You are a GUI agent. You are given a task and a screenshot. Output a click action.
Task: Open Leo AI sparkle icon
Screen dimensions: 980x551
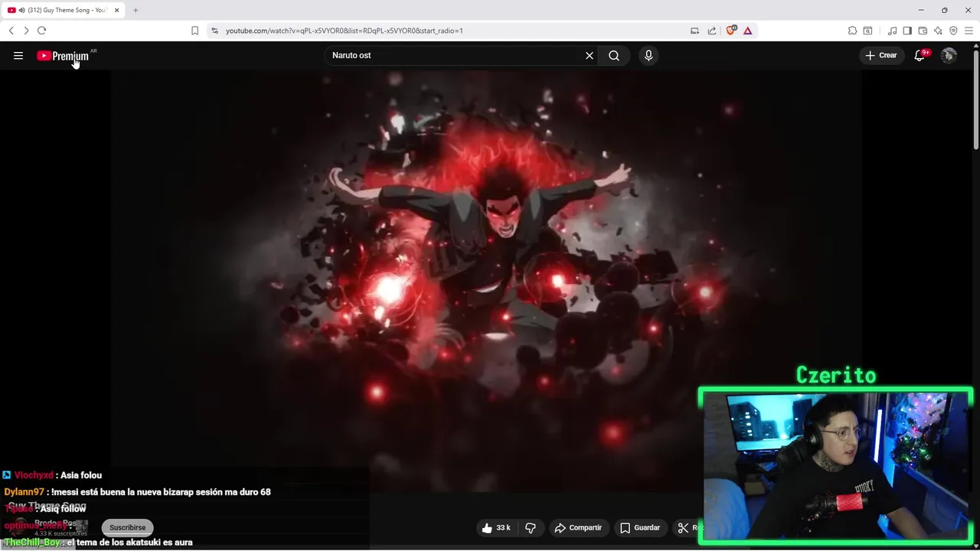(938, 31)
